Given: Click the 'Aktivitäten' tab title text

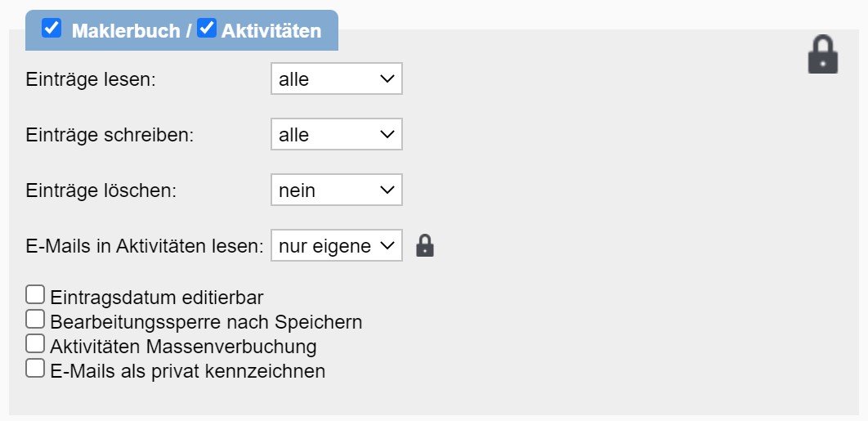Looking at the screenshot, I should (x=271, y=31).
